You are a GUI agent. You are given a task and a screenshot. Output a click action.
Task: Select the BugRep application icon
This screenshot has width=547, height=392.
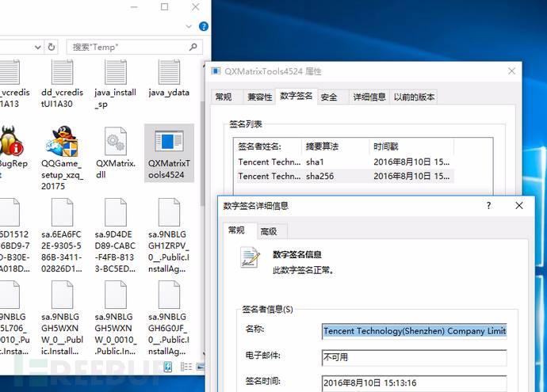pos(10,140)
